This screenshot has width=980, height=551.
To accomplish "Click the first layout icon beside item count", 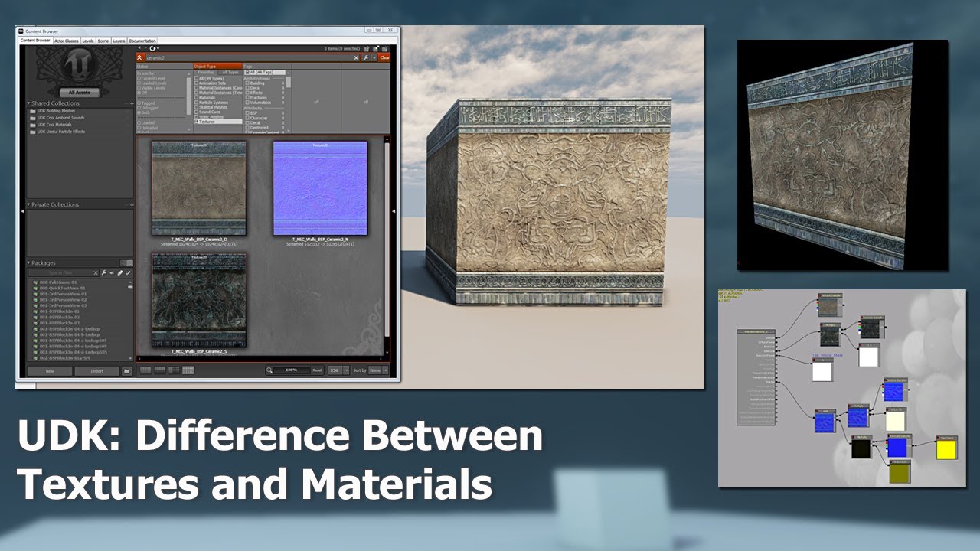I will point(367,48).
